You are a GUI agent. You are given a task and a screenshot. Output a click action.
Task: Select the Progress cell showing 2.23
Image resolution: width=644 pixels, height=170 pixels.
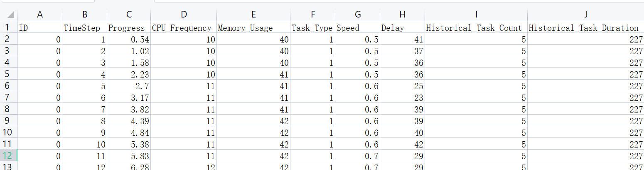point(129,74)
